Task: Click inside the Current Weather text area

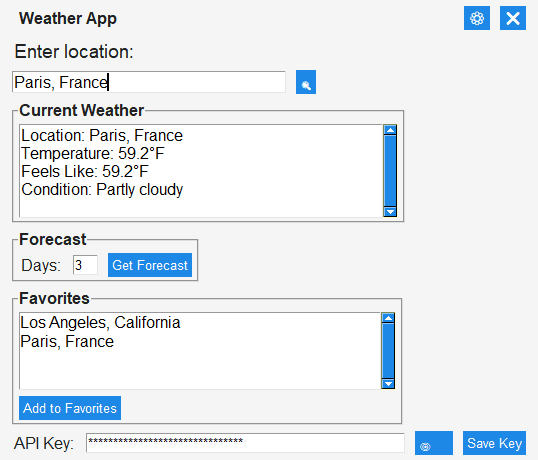Action: click(x=201, y=171)
